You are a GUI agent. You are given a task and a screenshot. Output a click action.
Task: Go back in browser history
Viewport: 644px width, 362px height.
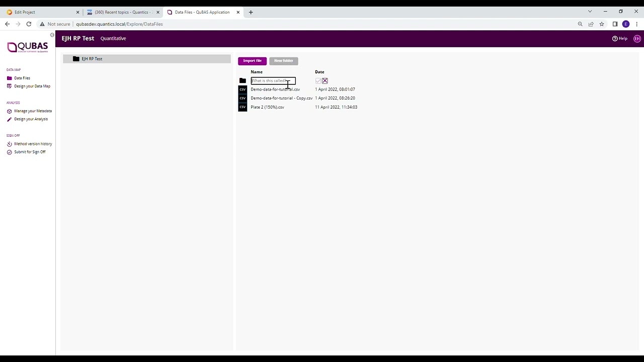(7, 24)
